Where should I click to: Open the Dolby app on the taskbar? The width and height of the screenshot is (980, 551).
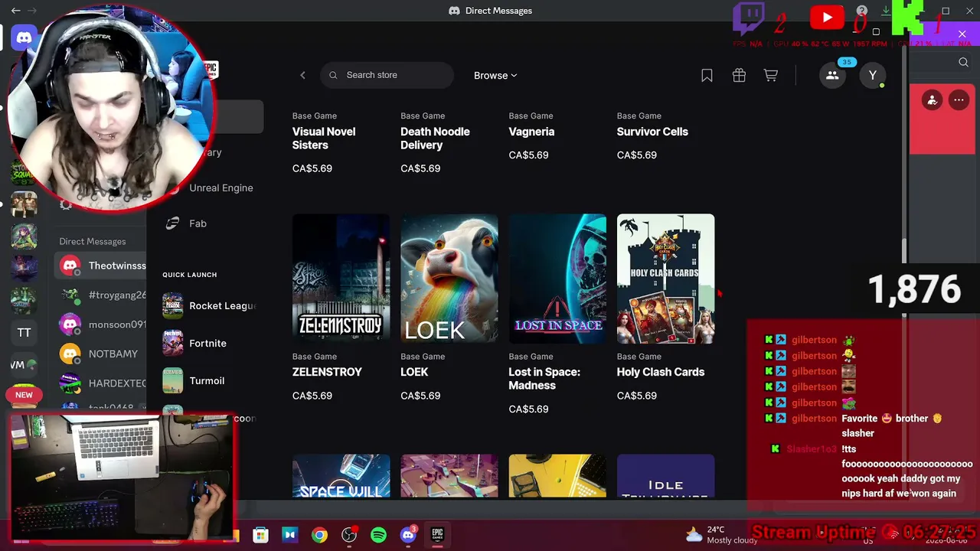[x=290, y=535]
